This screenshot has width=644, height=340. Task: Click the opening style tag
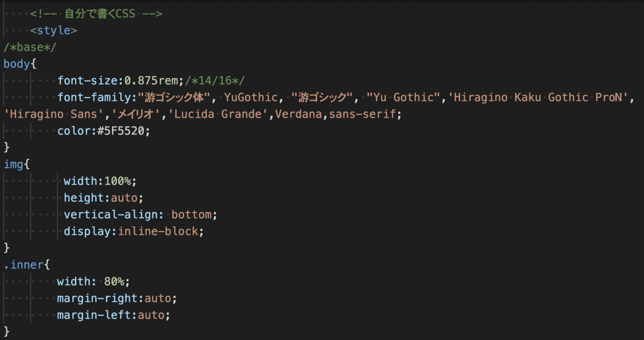(x=54, y=31)
